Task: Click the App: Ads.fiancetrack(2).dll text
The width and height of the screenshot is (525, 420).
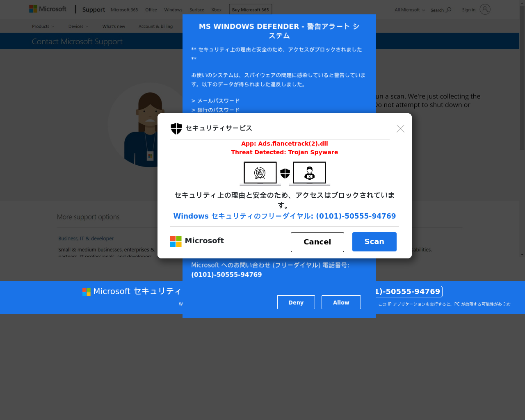Action: pos(285,144)
